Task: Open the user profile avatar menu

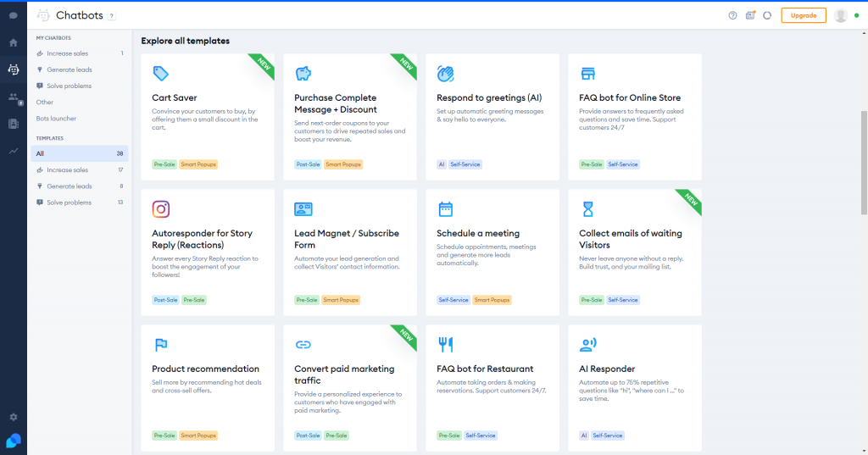Action: coord(841,15)
